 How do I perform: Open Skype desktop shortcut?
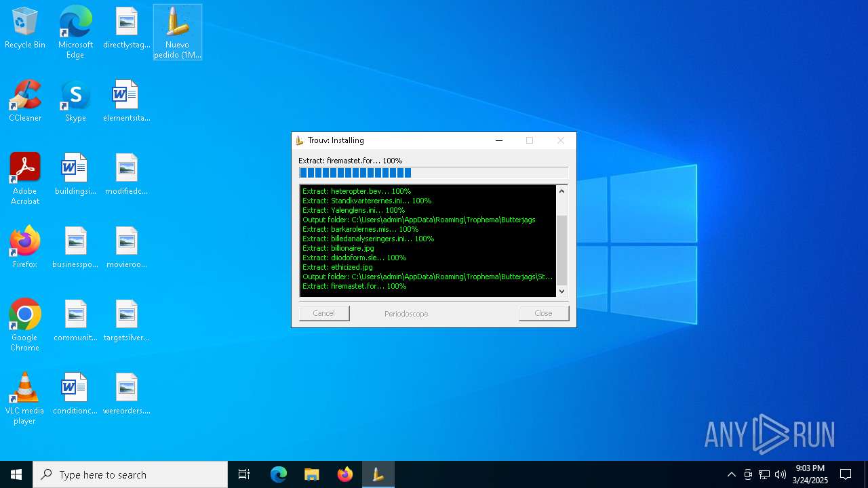(75, 102)
